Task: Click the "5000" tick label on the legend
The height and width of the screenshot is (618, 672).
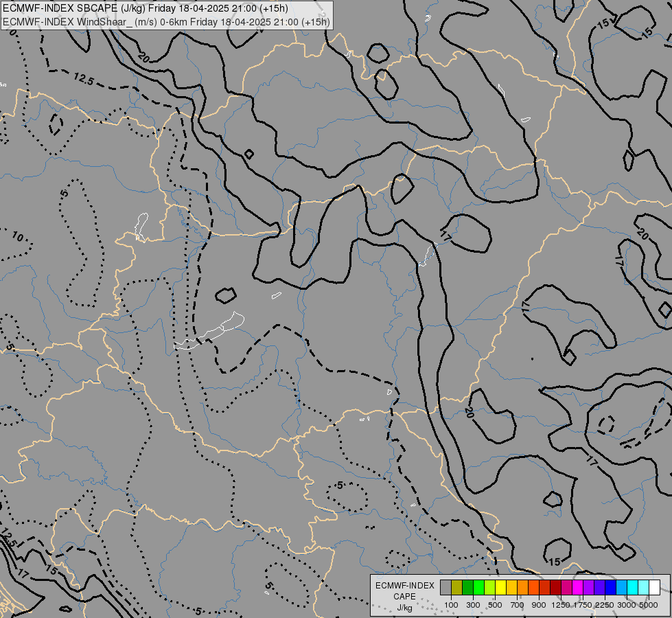Action: 649,605
